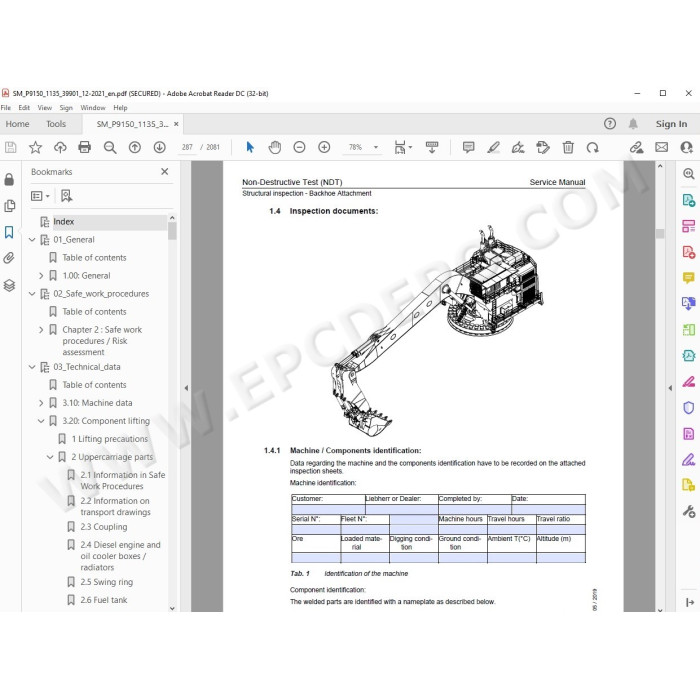The width and height of the screenshot is (700, 700).
Task: Click the bookmarks panel scrollbar thumb
Action: (172, 231)
